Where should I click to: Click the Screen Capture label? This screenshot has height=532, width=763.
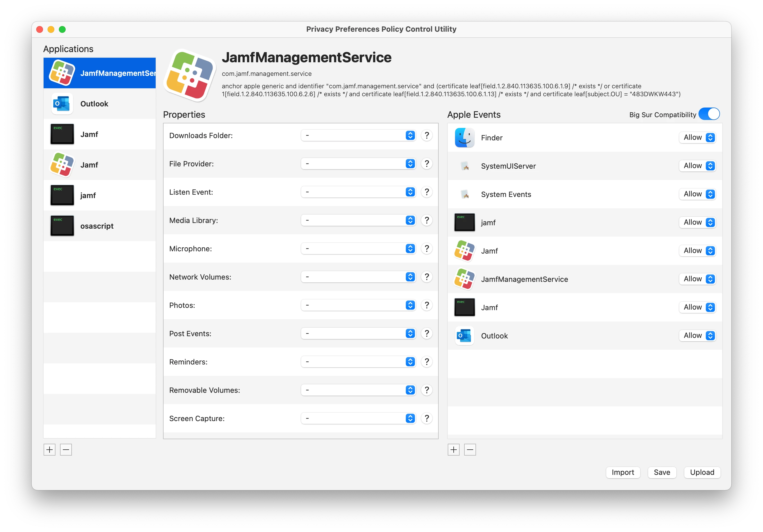197,418
